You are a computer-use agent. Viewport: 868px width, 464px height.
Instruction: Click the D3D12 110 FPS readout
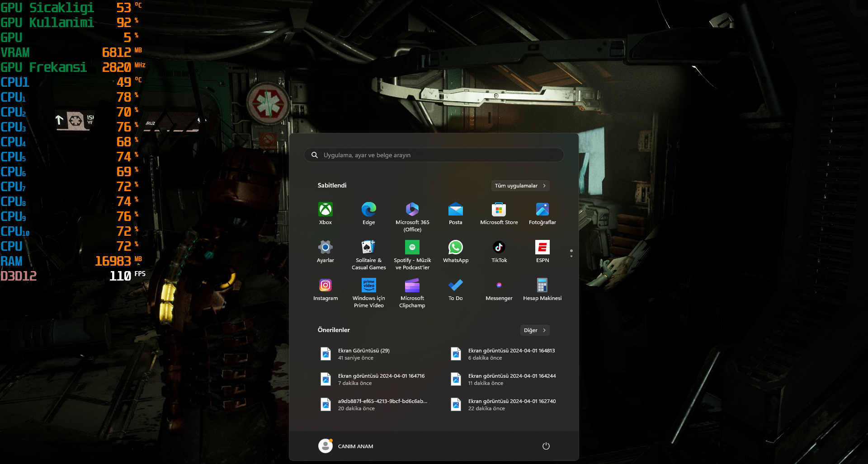click(x=73, y=276)
